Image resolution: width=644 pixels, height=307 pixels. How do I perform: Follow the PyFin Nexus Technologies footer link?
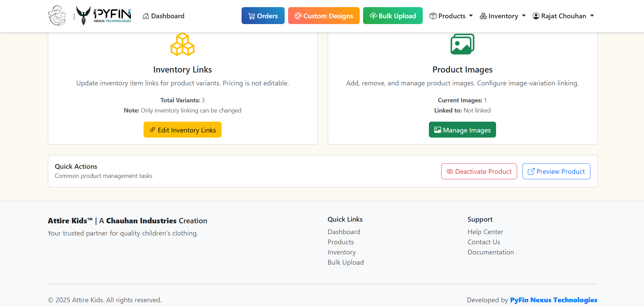click(553, 300)
